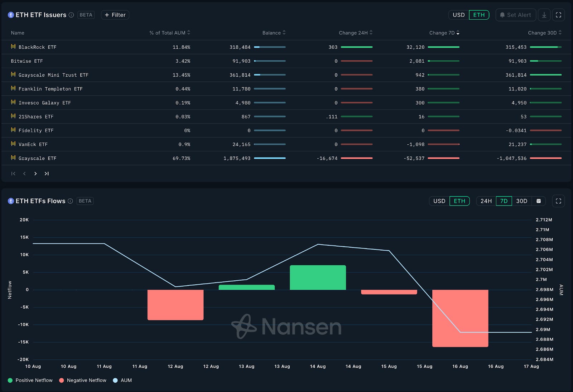Click the BETA badge in the Flows header
This screenshot has height=392, width=573.
point(85,201)
